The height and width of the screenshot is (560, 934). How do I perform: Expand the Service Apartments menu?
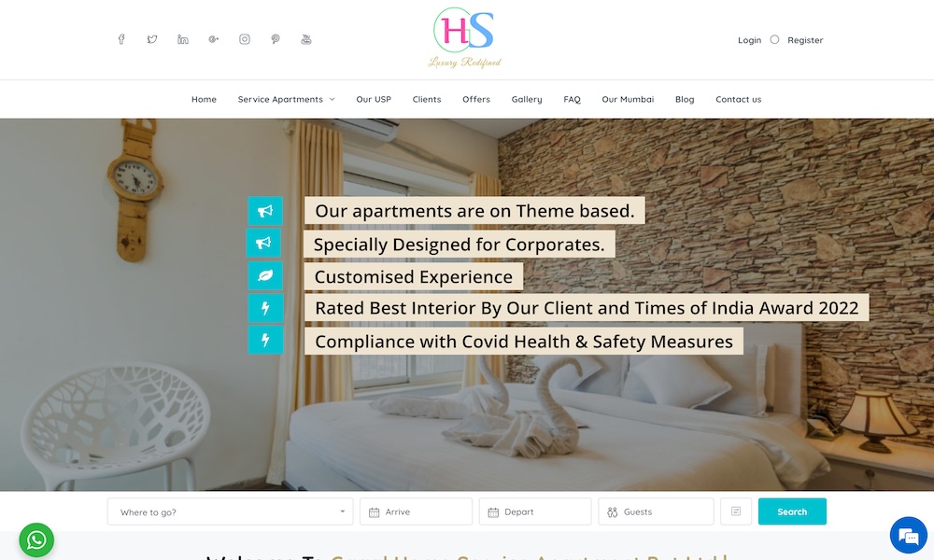[x=286, y=99]
